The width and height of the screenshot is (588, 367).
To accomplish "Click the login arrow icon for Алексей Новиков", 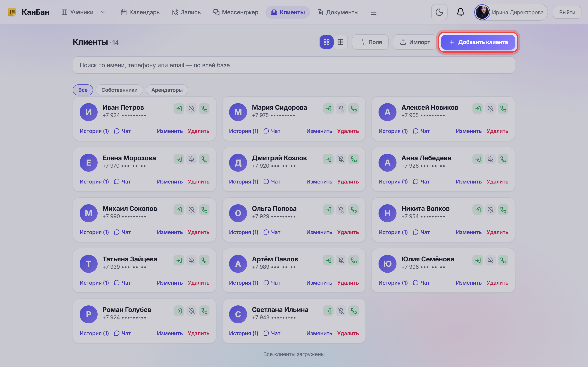I will pos(478,108).
